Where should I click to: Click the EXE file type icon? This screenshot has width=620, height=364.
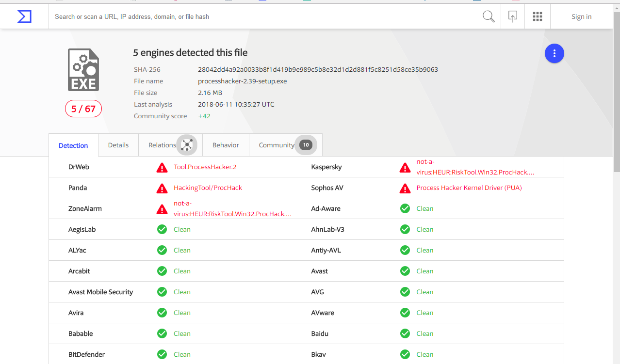coord(83,70)
